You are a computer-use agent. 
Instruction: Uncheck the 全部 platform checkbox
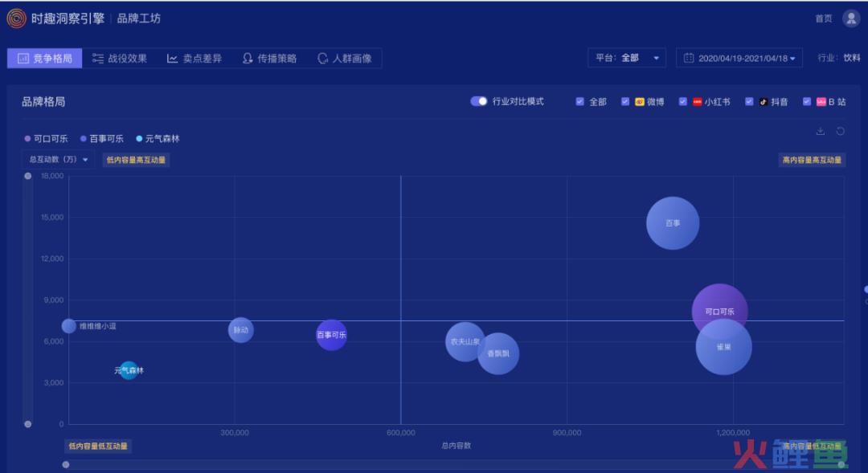tap(579, 101)
